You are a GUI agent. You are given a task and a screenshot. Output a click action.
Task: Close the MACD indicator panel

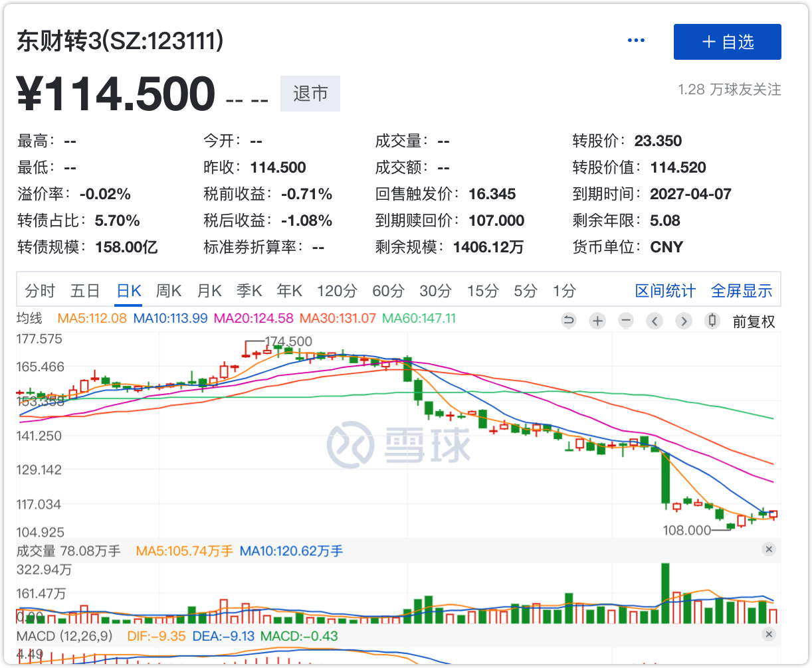(x=769, y=634)
